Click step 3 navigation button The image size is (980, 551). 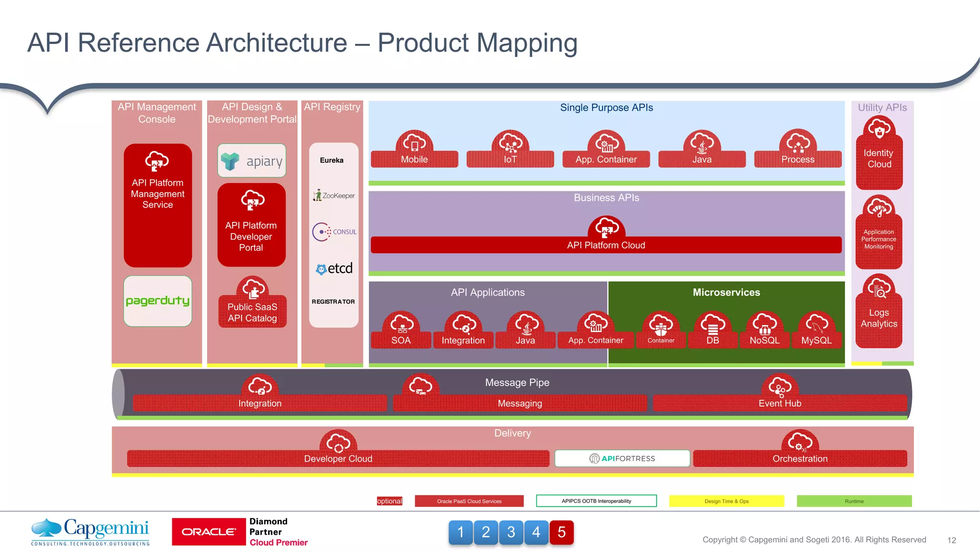pos(511,532)
